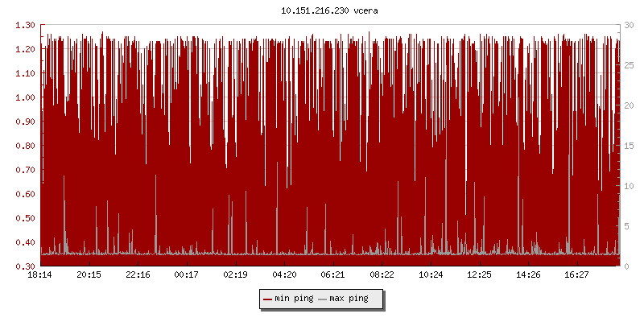
Task: Click the 5 right axis value
Action: pos(627,226)
